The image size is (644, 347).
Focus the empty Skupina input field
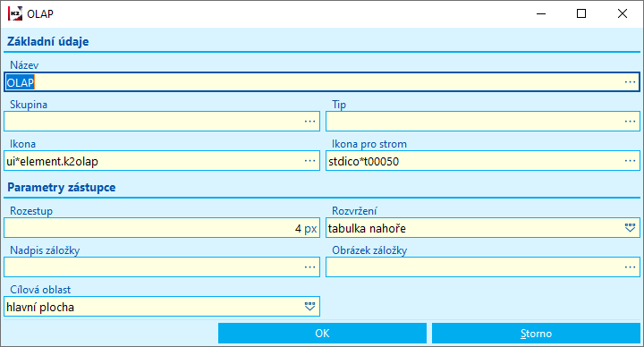(162, 122)
